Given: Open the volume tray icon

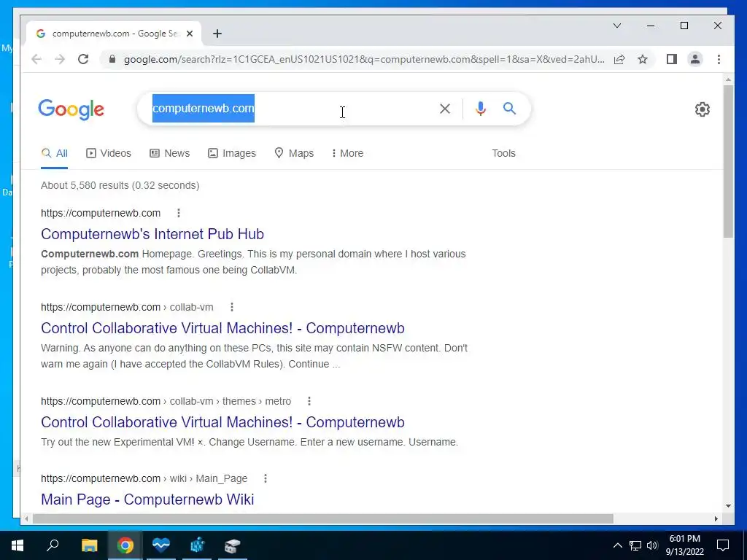Looking at the screenshot, I should coord(652,545).
